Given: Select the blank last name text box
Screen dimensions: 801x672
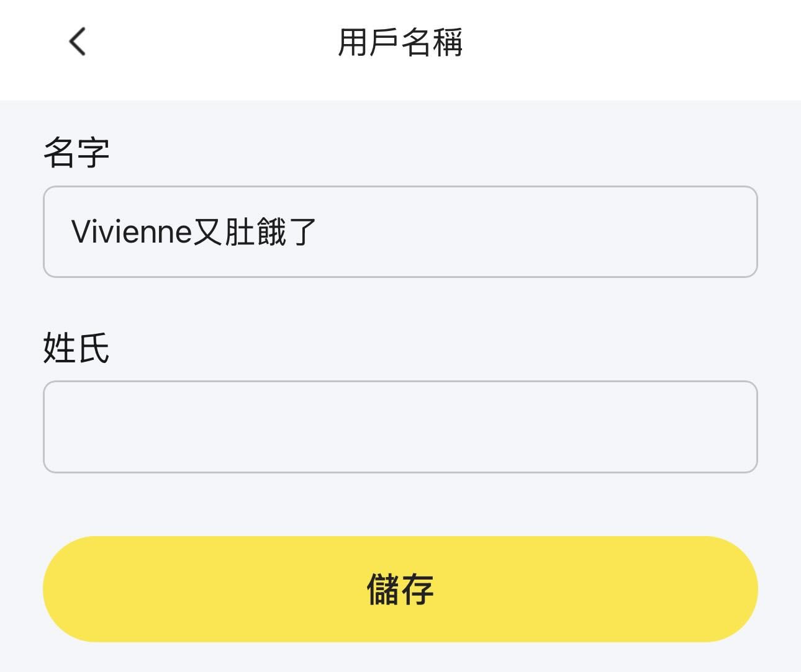Looking at the screenshot, I should pos(400,426).
